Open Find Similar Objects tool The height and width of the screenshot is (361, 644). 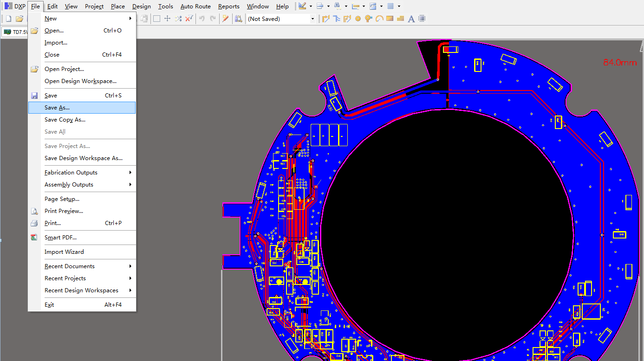click(x=238, y=18)
